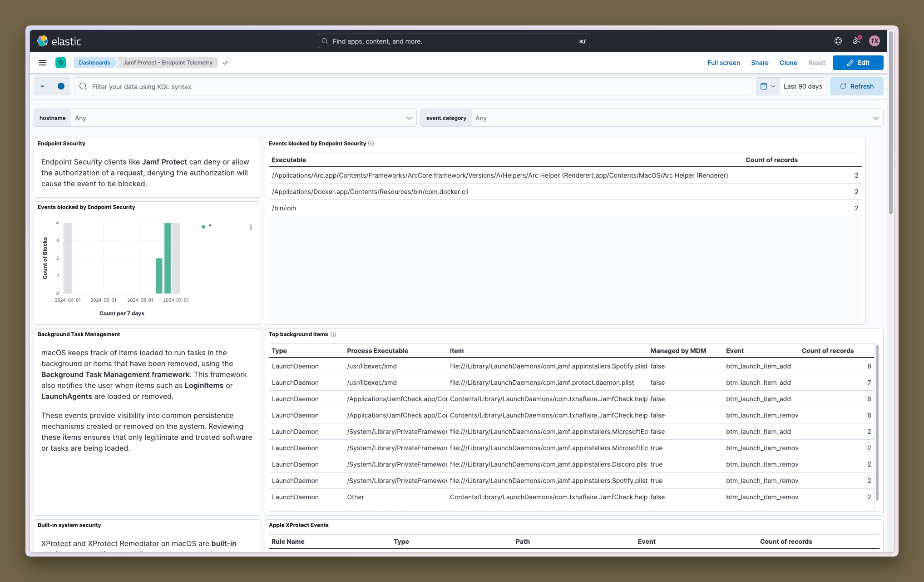Click the filter options icon beside KQL bar
Viewport: 924px width, 582px height.
pos(42,86)
